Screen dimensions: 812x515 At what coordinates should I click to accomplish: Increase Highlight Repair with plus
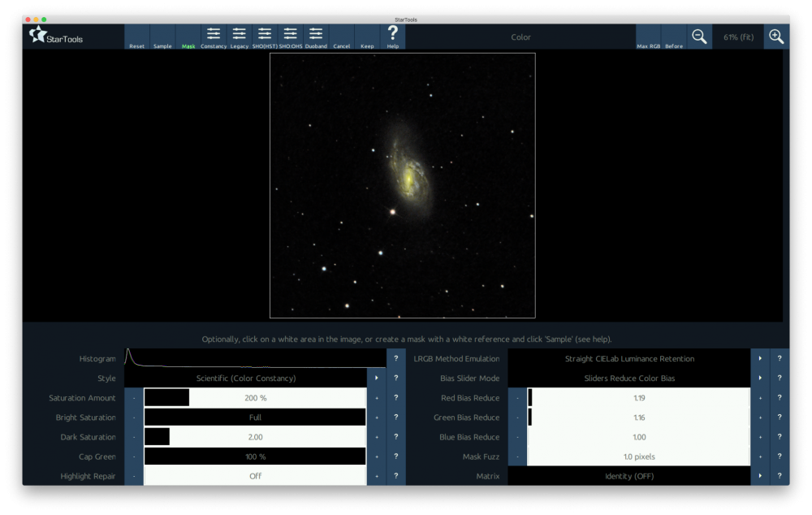tap(377, 476)
